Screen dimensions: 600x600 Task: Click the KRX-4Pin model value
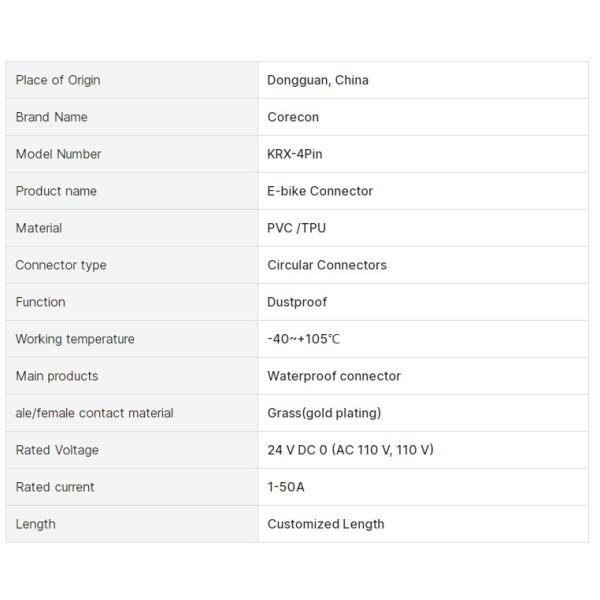tap(295, 154)
